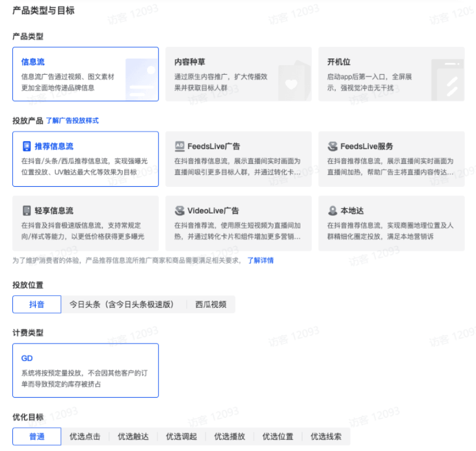
Task: Click the 产品类型 label
Action: 28,36
